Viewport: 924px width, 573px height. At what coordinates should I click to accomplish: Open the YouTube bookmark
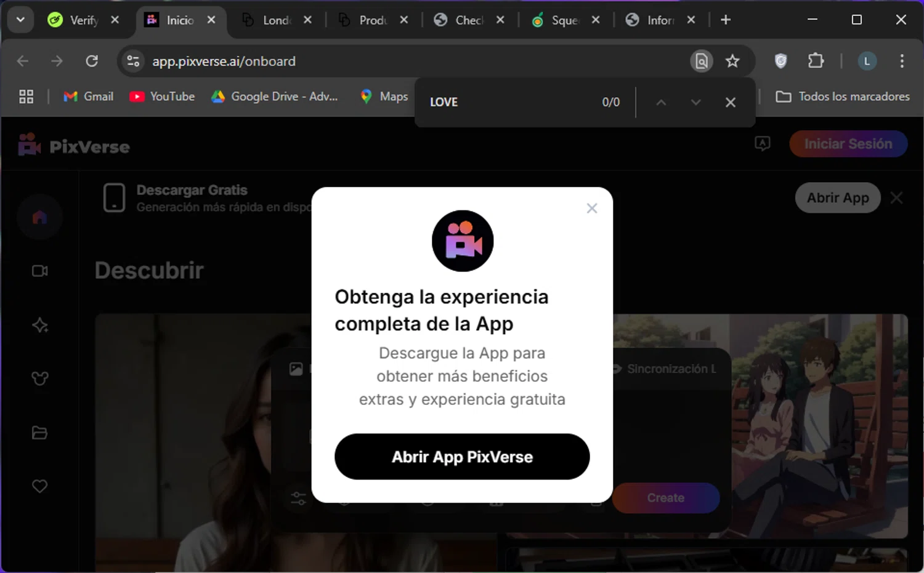[162, 97]
